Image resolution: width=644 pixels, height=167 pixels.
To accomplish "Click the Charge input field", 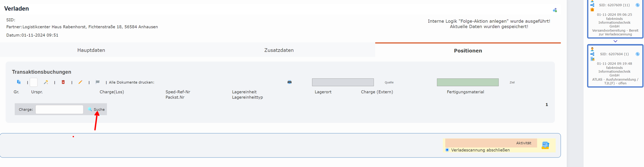I will point(59,110).
